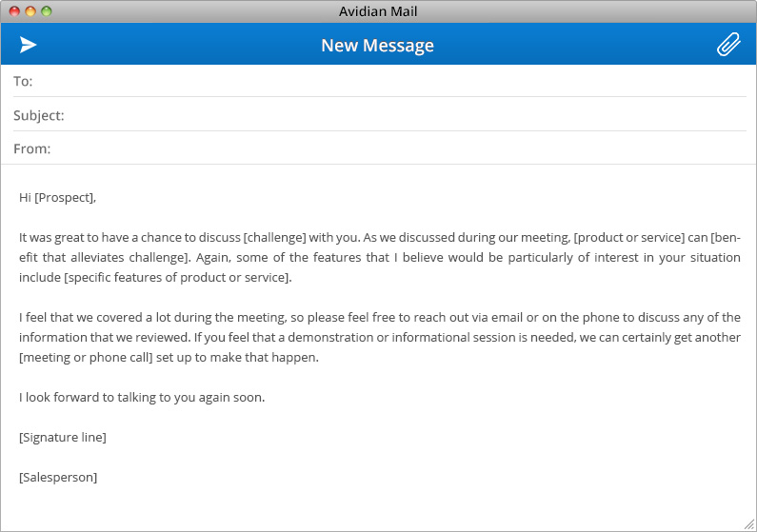Close the Avidian Mail window

coord(14,11)
